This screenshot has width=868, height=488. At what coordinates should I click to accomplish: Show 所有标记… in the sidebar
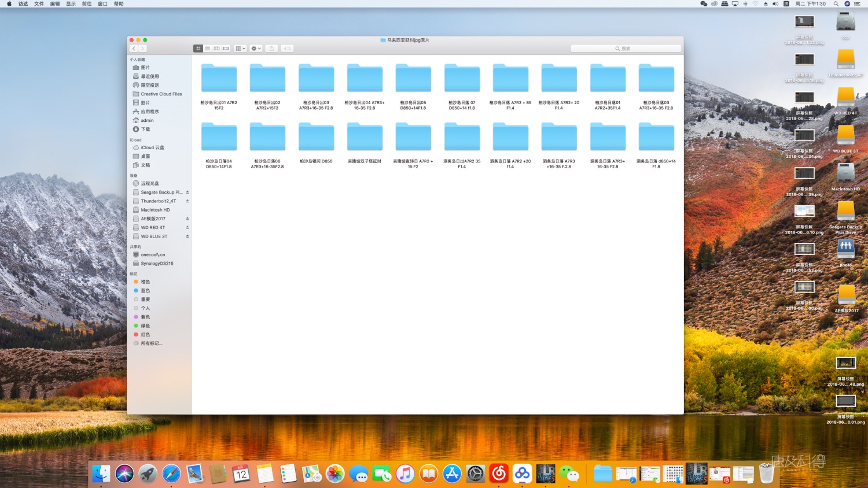coord(151,343)
